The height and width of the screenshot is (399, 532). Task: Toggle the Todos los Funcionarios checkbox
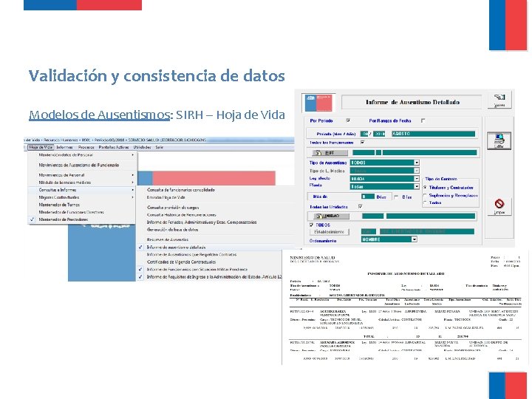click(x=362, y=143)
